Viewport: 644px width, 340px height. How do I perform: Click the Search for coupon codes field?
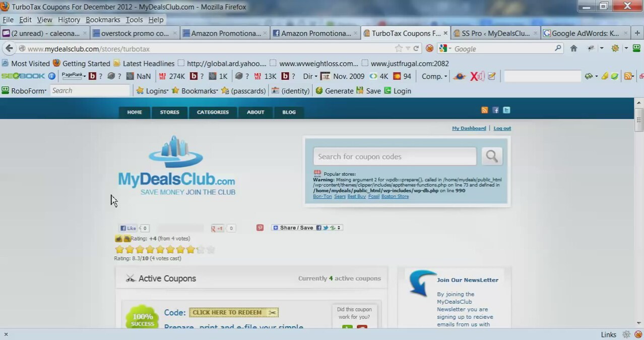point(395,156)
